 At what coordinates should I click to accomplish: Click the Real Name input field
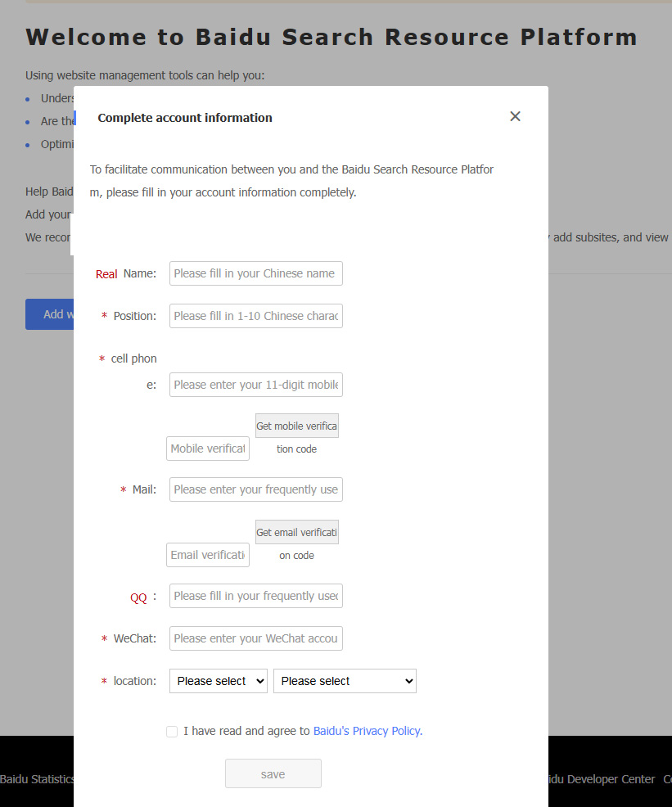pos(255,273)
